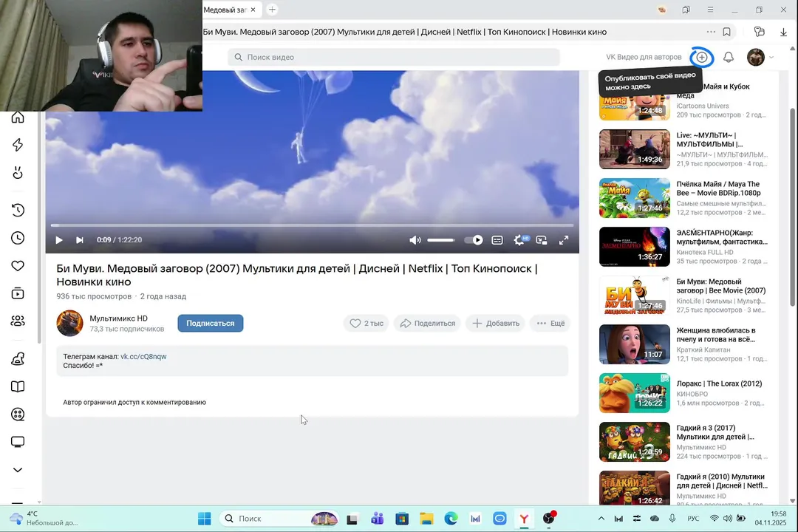Adjust the video volume slider

coord(441,240)
